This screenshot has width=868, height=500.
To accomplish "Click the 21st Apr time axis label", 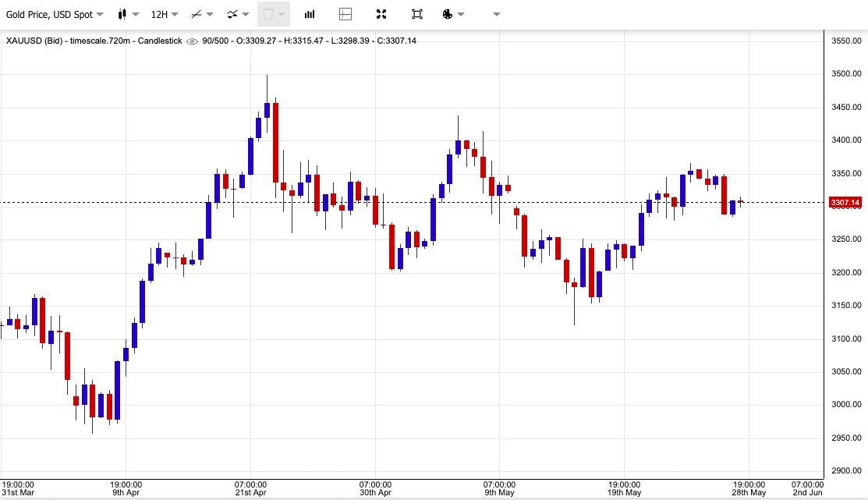I will coord(250,492).
